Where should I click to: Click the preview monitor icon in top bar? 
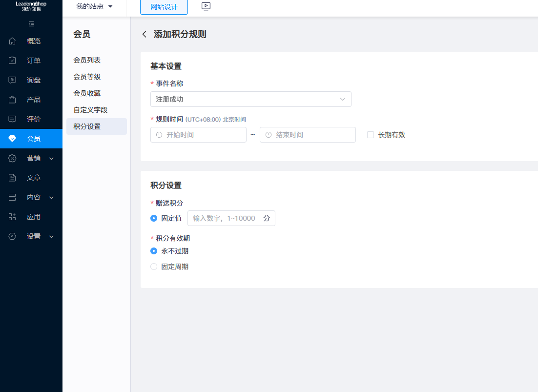tap(206, 7)
